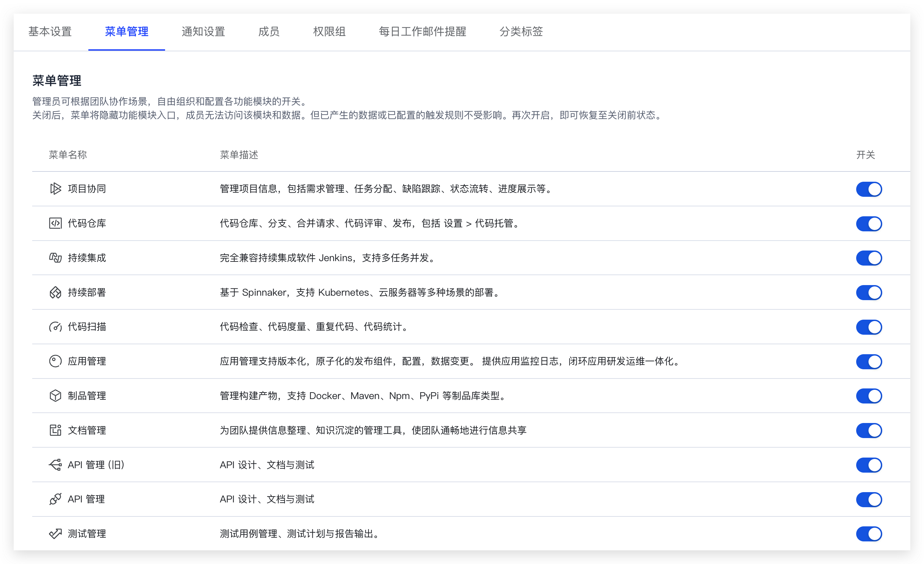Select the 菜单管理 tab
The image size is (924, 564).
(x=127, y=31)
